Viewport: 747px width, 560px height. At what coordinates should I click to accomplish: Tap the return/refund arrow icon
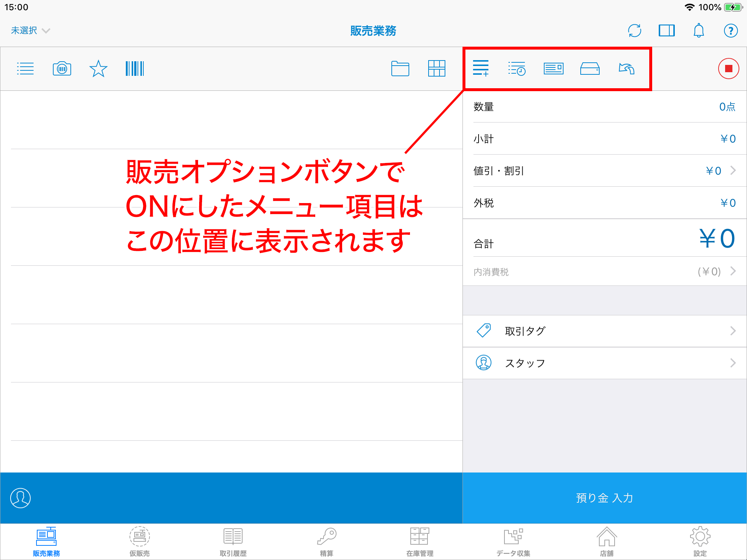[x=627, y=69]
